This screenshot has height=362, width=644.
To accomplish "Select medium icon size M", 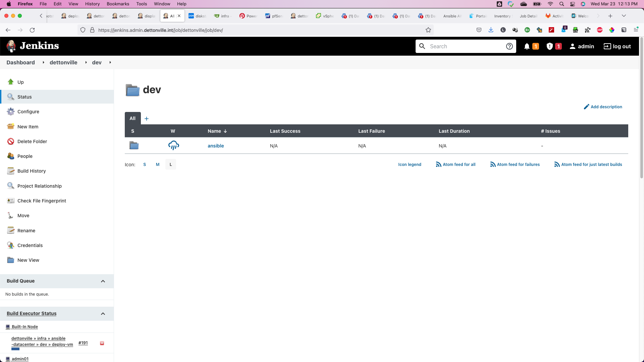I will tap(158, 165).
